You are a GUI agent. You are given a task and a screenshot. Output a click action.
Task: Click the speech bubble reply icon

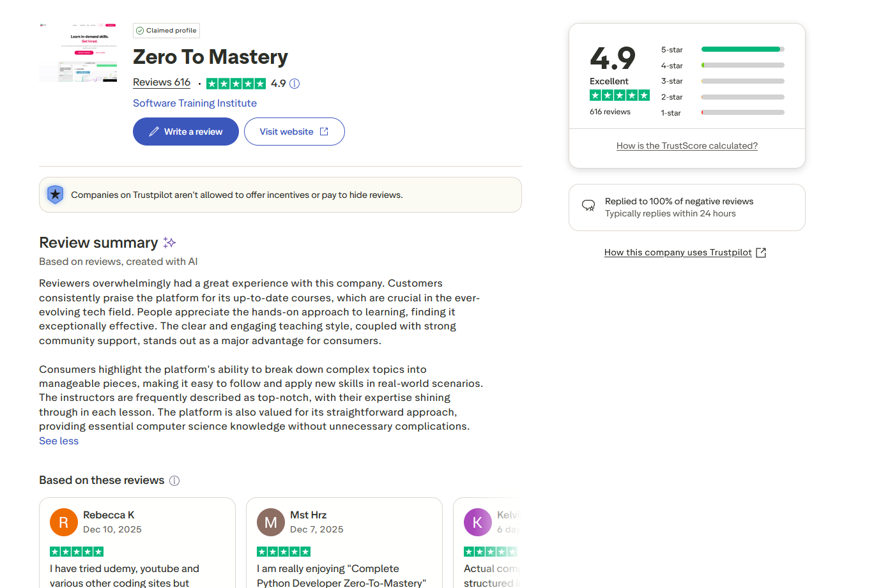click(x=588, y=206)
